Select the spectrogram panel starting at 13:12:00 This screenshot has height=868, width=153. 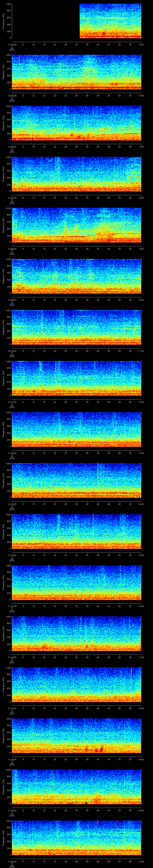coord(77,429)
